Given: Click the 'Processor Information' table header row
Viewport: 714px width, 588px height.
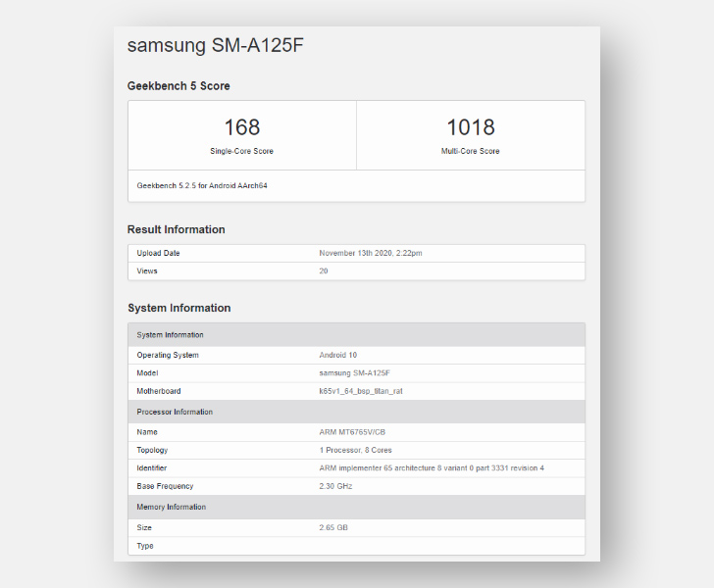Looking at the screenshot, I should coord(357,412).
